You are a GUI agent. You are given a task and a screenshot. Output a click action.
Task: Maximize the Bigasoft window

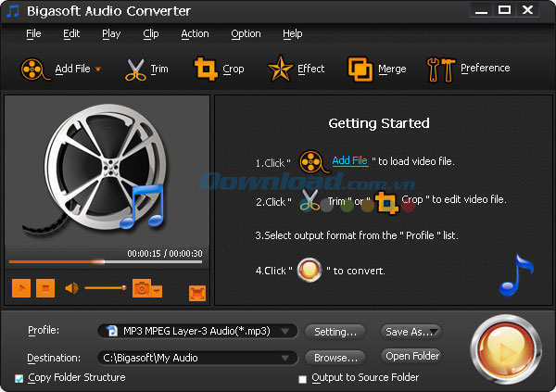[504, 10]
